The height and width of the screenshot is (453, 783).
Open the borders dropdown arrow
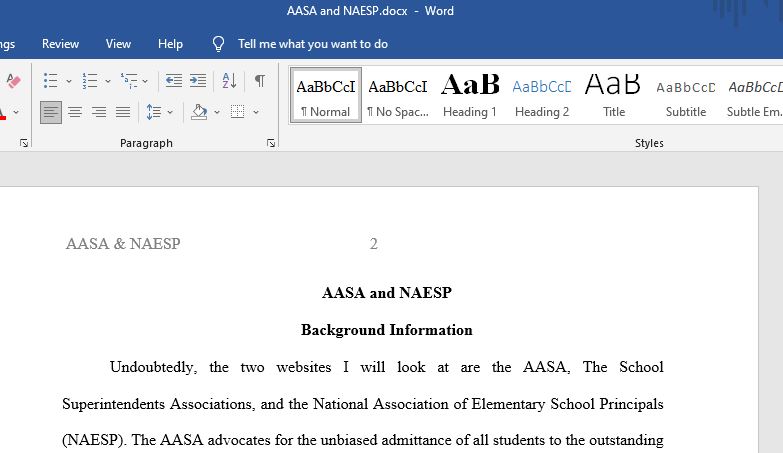256,112
